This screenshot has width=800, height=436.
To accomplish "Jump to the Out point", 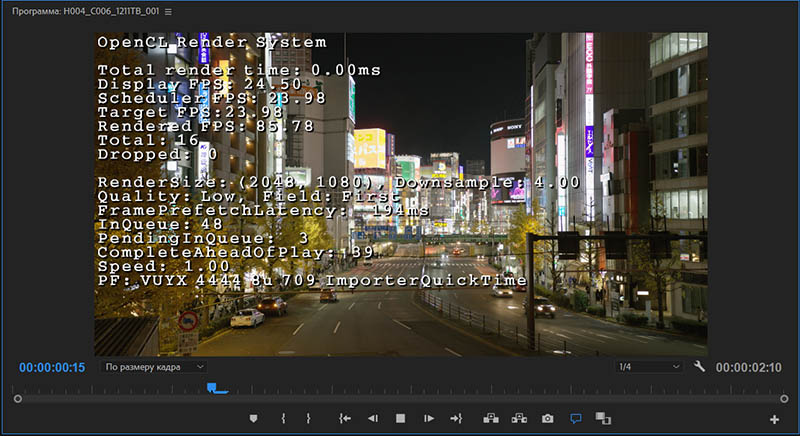I will click(x=456, y=419).
